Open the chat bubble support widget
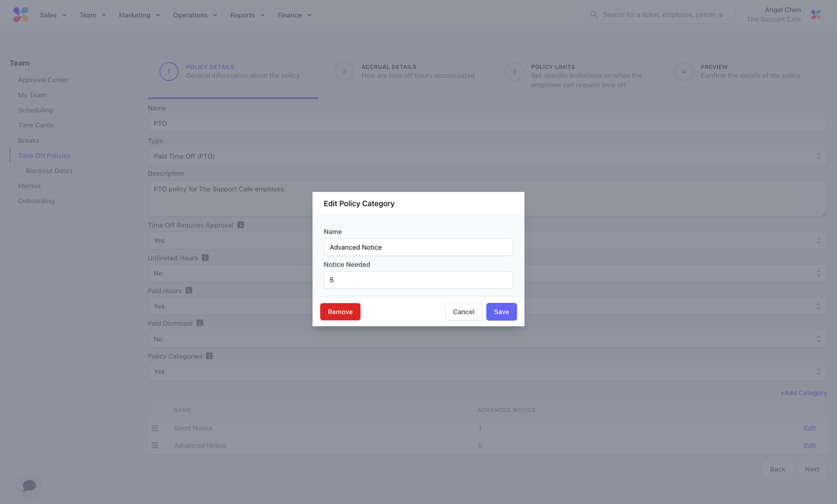 coord(29,486)
